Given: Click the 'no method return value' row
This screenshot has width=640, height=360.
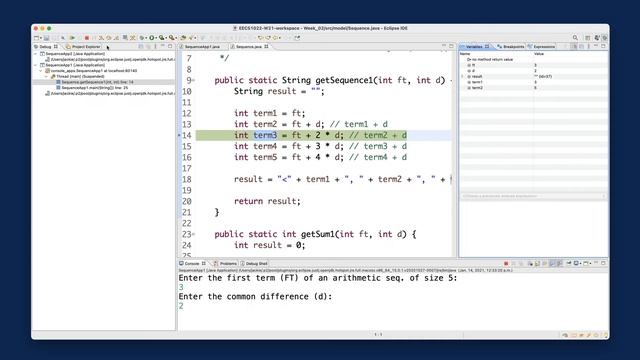Looking at the screenshot, I should pyautogui.click(x=489, y=59).
